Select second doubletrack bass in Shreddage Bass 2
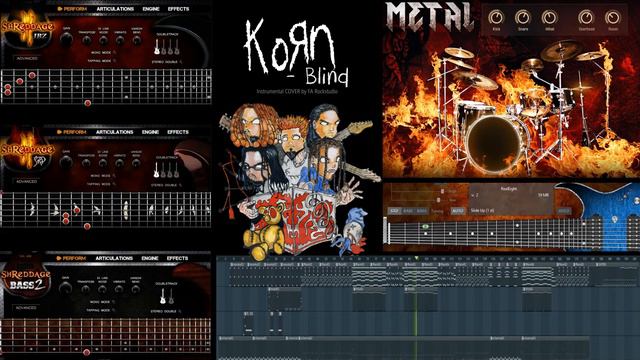Screen dimensions: 640x360 tap(171, 296)
